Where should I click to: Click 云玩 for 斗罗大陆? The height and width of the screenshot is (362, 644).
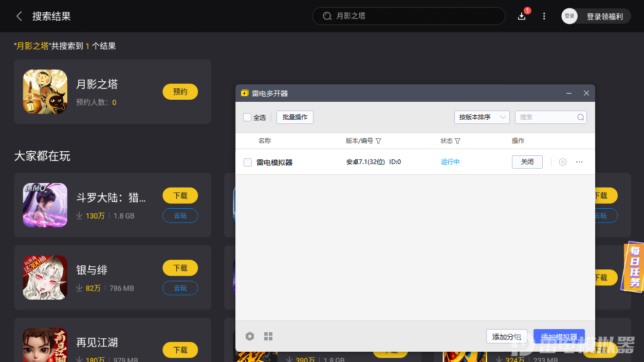pos(180,215)
